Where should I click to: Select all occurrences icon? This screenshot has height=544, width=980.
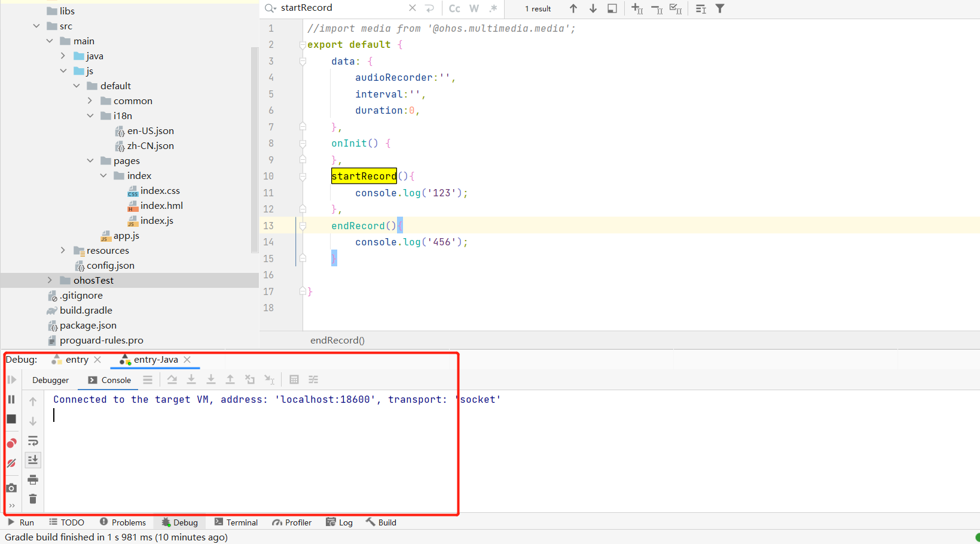(x=676, y=8)
